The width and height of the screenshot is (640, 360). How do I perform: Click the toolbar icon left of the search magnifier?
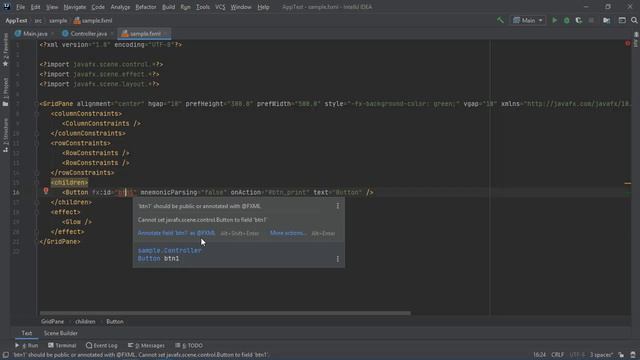(622, 20)
